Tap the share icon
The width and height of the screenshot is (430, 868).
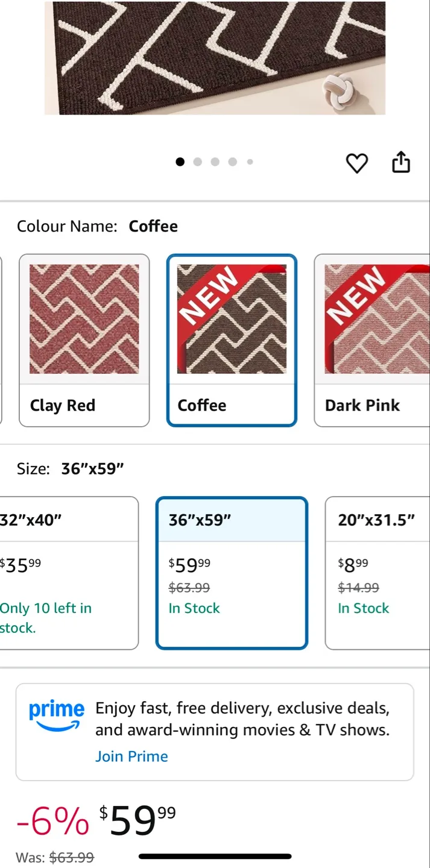pos(401,162)
